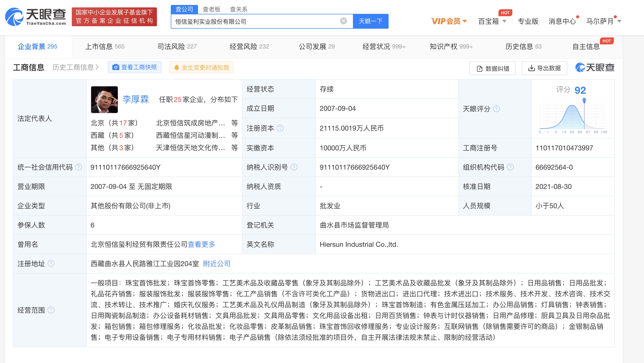
Task: Click approval date 2021-08-30
Action: pyautogui.click(x=553, y=186)
